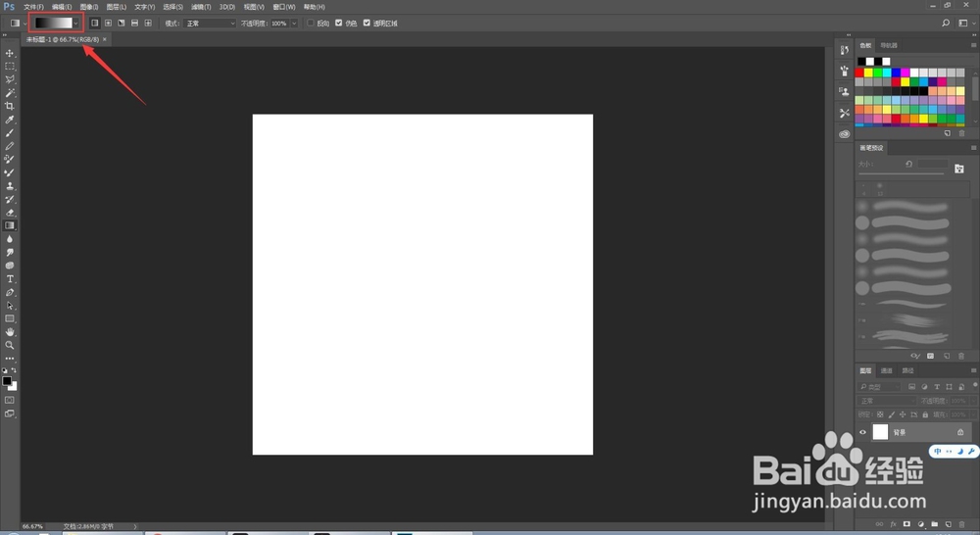
Task: Select the Move tool
Action: [x=10, y=53]
